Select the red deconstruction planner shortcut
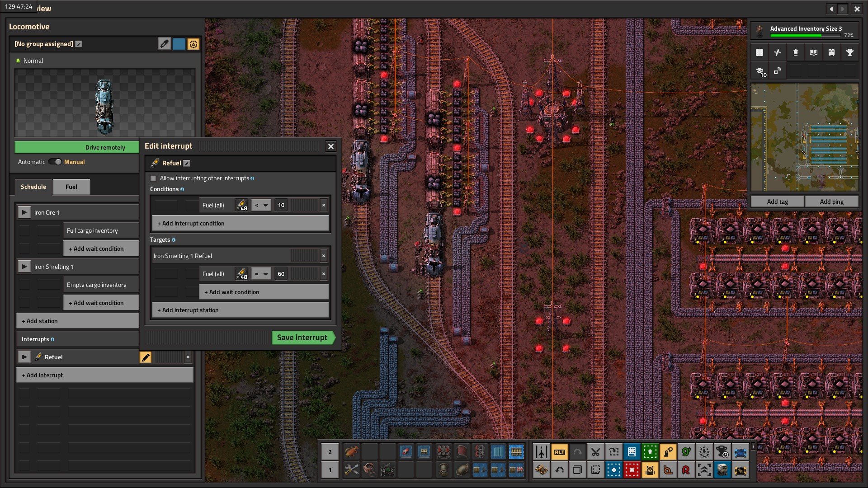This screenshot has width=868, height=488. coord(632,470)
